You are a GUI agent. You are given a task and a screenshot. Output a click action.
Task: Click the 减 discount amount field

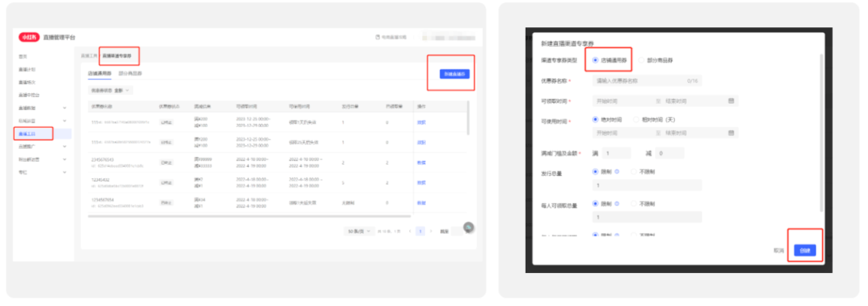point(669,153)
